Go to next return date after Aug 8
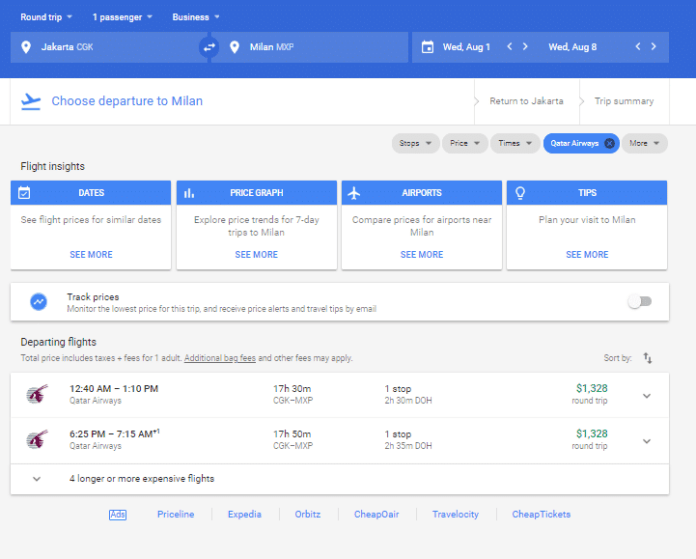 coord(653,47)
